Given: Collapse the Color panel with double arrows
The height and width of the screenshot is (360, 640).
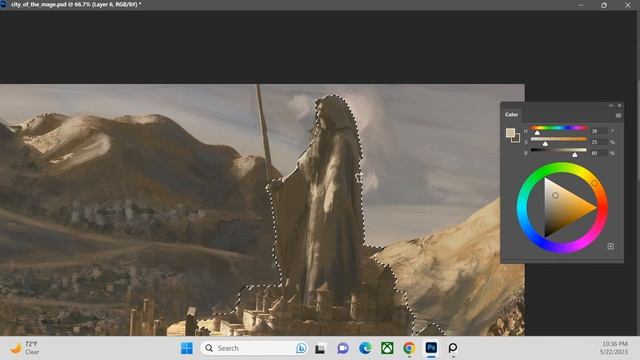Looking at the screenshot, I should (611, 106).
